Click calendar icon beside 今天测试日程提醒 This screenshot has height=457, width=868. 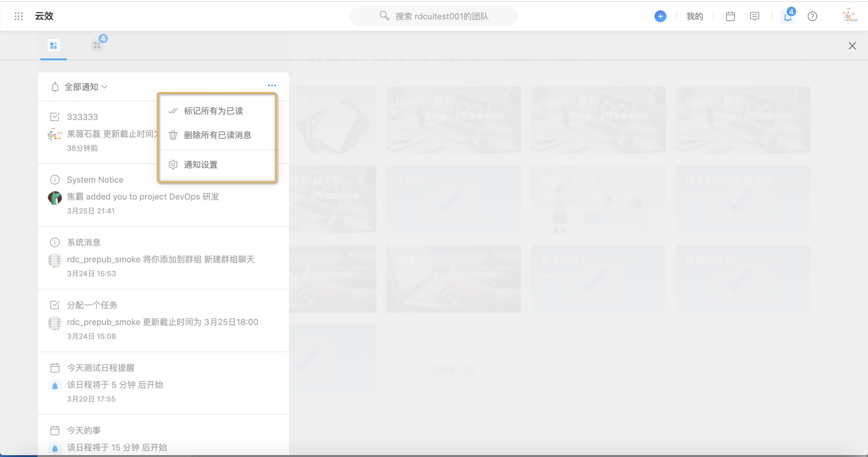[x=55, y=367]
